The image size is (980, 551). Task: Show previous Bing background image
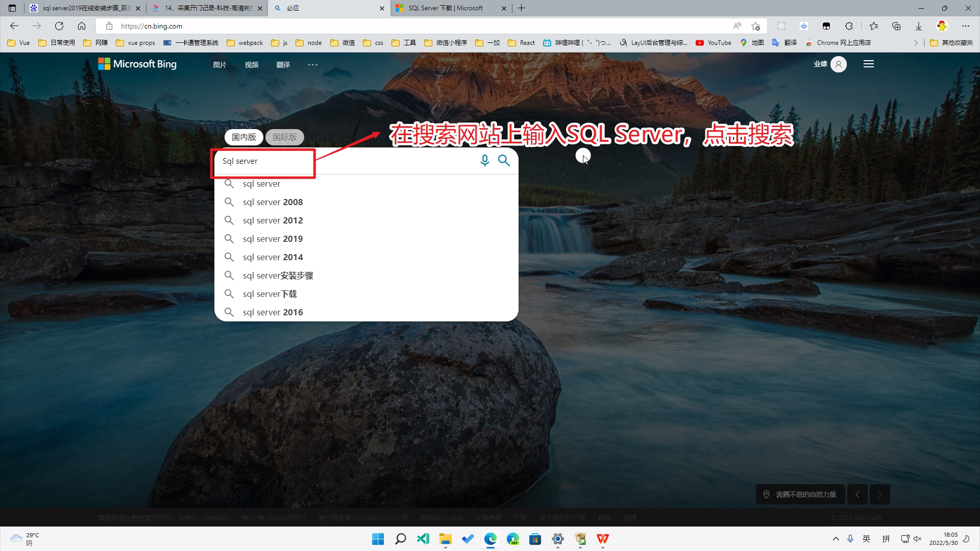coord(857,494)
